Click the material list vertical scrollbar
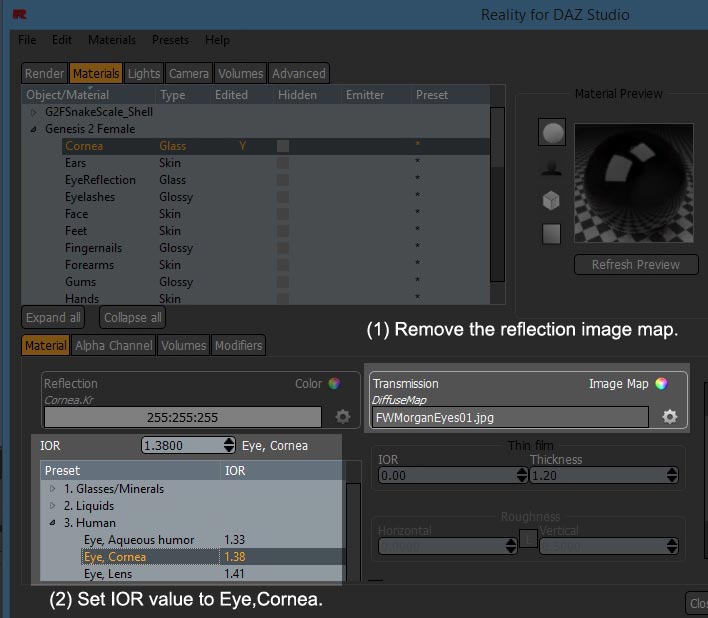 click(x=497, y=194)
